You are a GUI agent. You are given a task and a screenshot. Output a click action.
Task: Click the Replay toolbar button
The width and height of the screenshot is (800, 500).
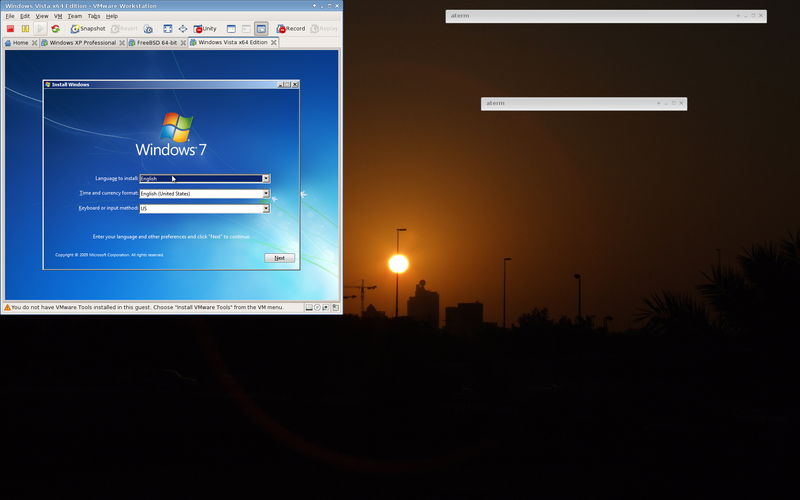point(324,29)
